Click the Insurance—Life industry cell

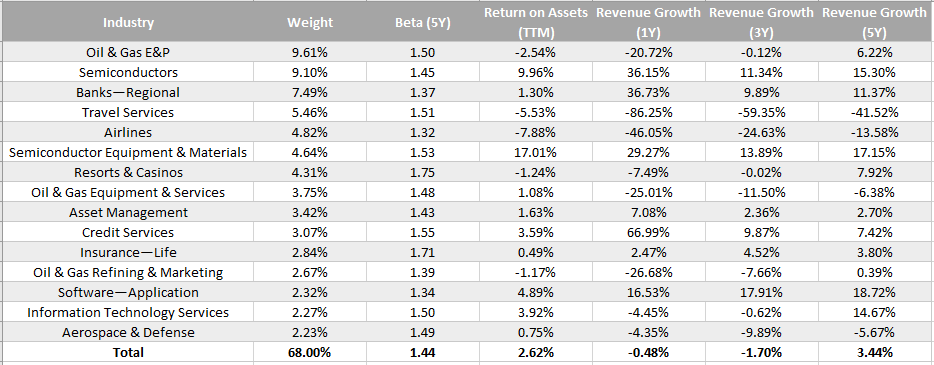[128, 252]
